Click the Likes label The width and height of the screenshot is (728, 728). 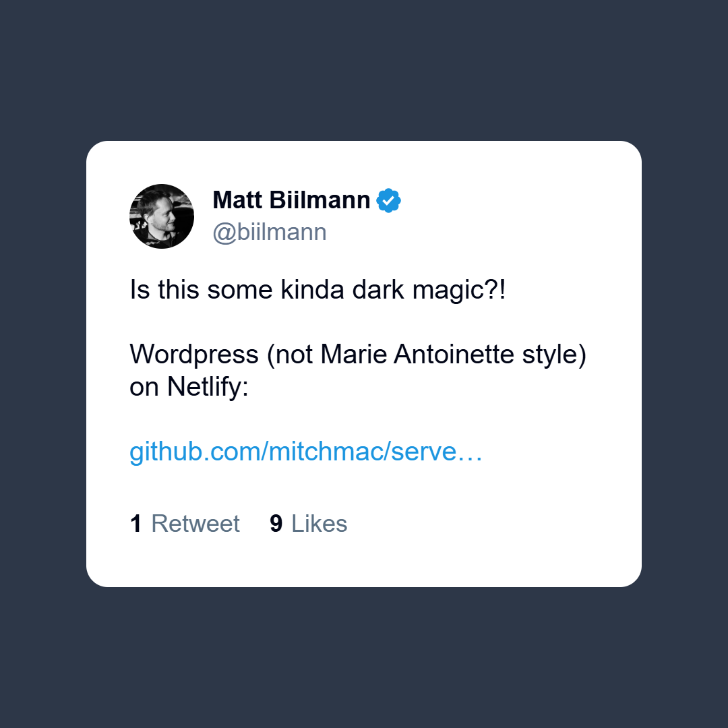pyautogui.click(x=319, y=524)
